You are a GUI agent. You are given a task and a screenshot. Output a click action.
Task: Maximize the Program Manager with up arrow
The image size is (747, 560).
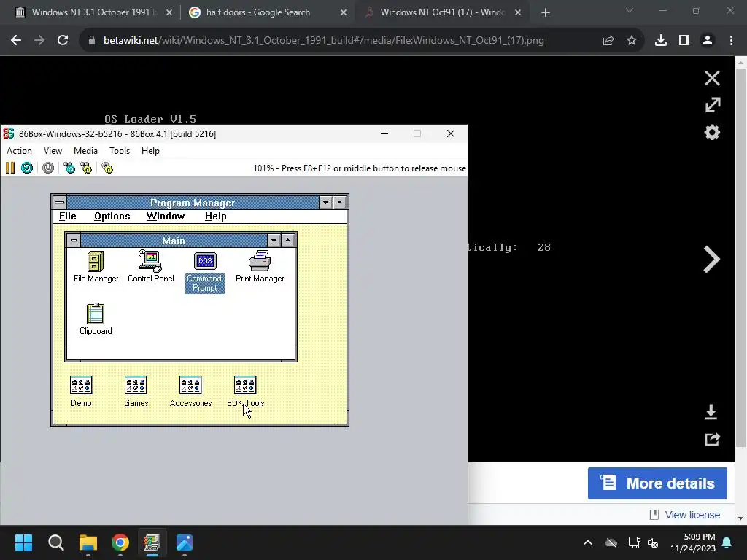coord(339,203)
